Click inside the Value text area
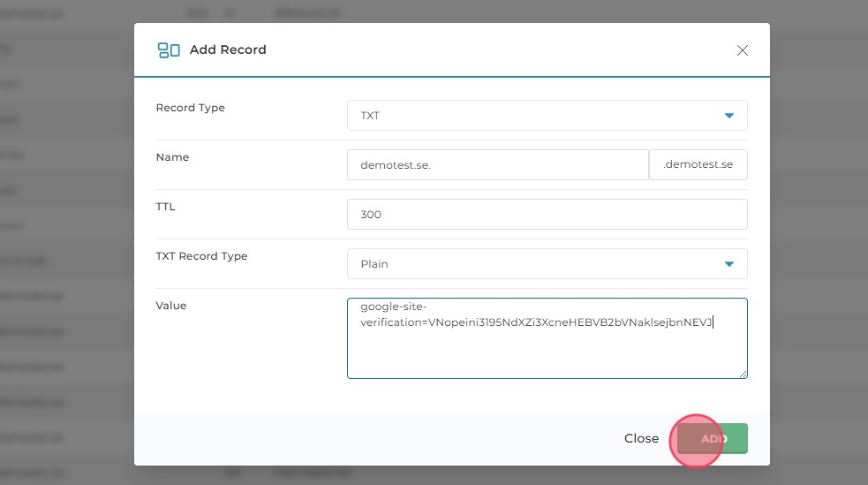Screen dimensions: 868x485 click(x=547, y=353)
